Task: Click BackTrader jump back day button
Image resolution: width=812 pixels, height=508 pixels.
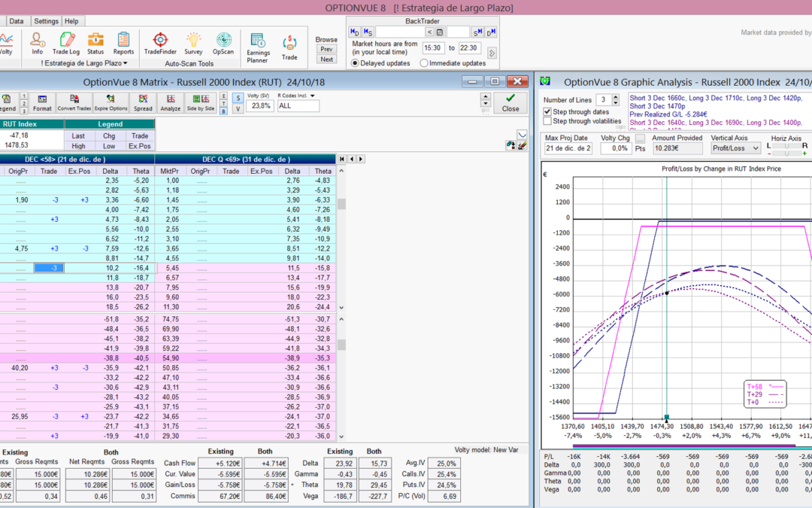Action: tap(355, 32)
